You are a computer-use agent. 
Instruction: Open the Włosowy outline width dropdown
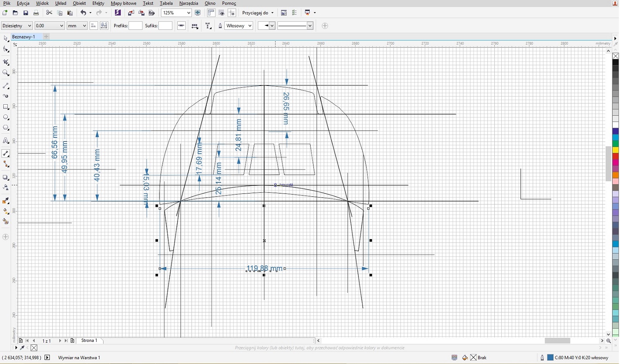coord(250,26)
